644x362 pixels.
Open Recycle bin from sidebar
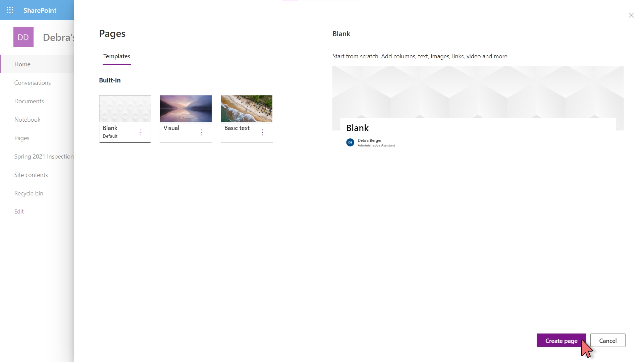tap(28, 193)
